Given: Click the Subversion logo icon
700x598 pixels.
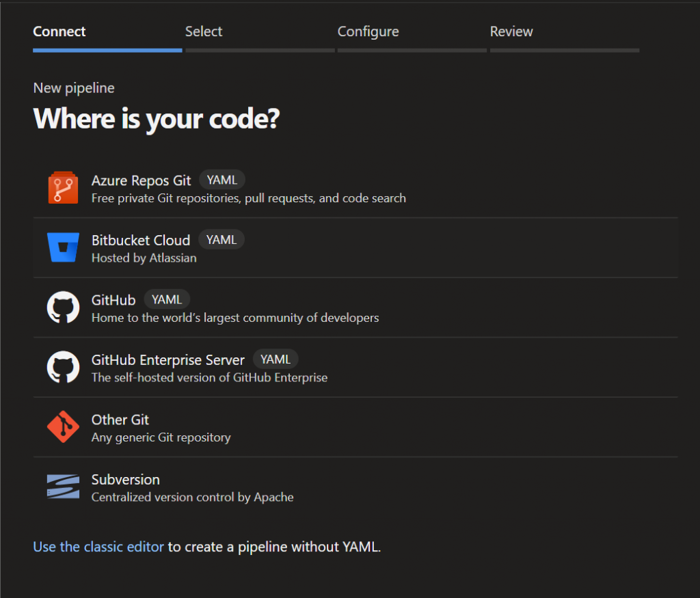Looking at the screenshot, I should tap(63, 487).
